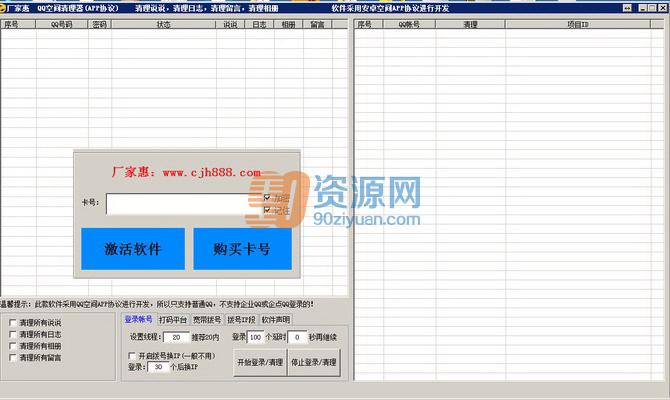Click the QQ帐号 column header
This screenshot has height=400, width=670.
coord(409,24)
